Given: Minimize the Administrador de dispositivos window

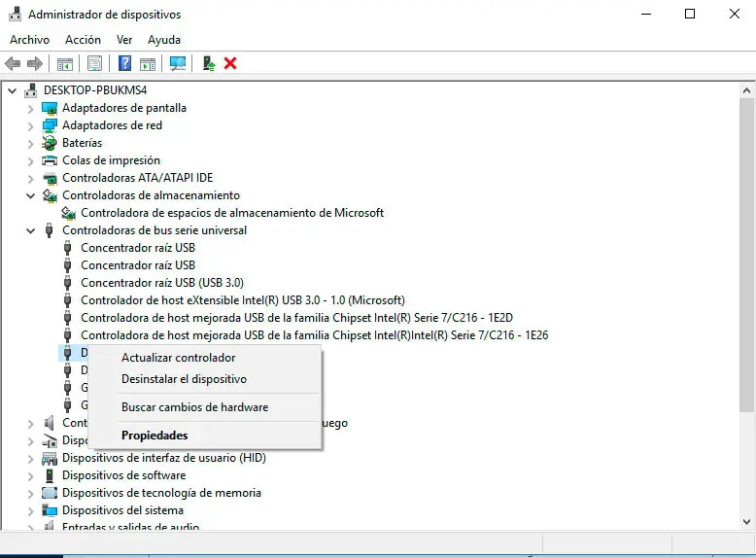Looking at the screenshot, I should coord(646,14).
